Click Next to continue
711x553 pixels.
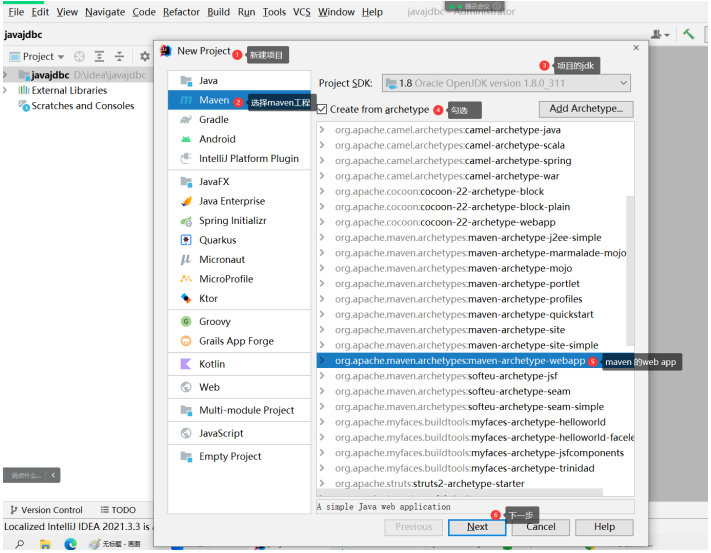click(477, 527)
